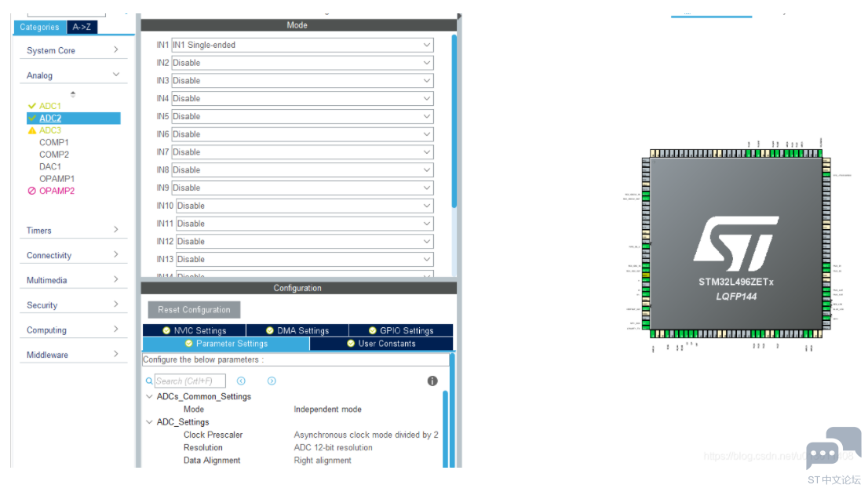Go to the previous search result arrow
This screenshot has height=492, width=868.
(241, 381)
